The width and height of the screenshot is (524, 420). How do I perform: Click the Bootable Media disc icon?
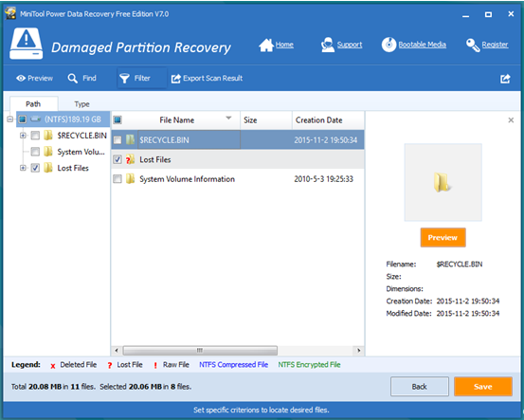pyautogui.click(x=388, y=45)
